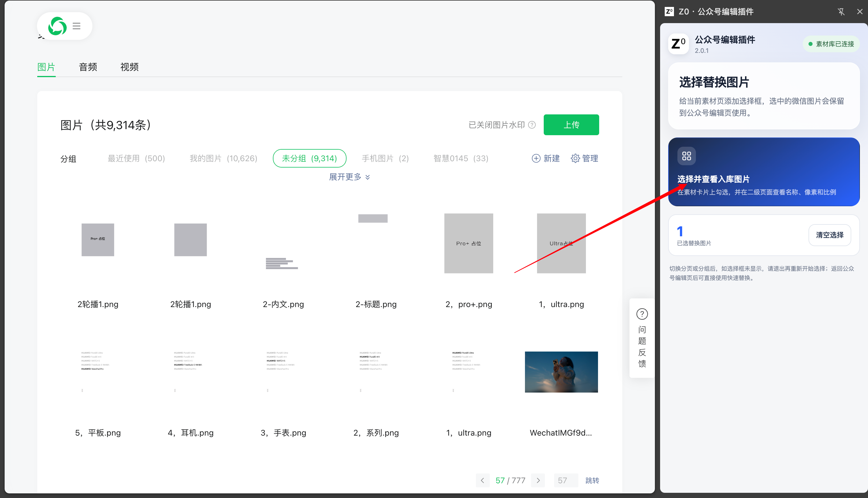The width and height of the screenshot is (868, 498).
Task: Click the Z0 plugin logo in the header card
Action: (x=679, y=44)
